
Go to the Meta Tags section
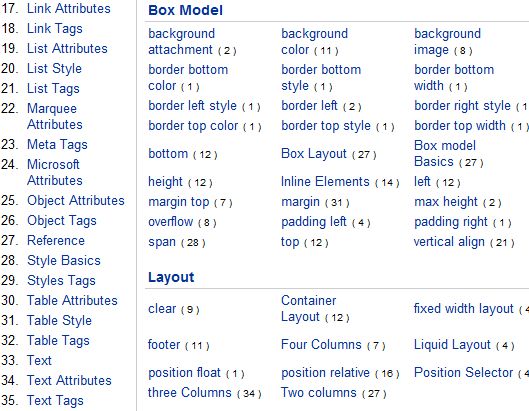57,144
